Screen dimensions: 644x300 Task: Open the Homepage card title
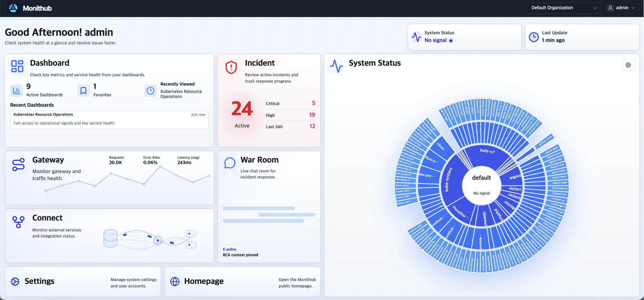pos(204,281)
